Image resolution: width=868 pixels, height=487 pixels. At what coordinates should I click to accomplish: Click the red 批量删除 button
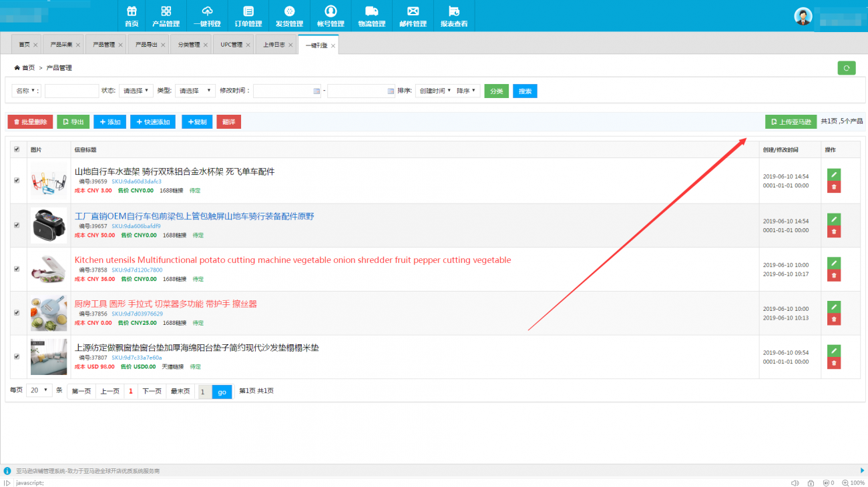point(30,122)
